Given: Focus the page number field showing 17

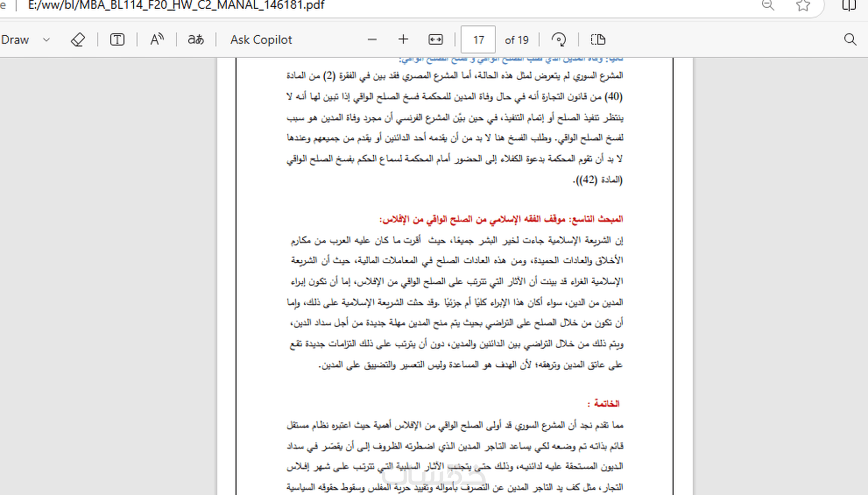Looking at the screenshot, I should click(x=478, y=40).
